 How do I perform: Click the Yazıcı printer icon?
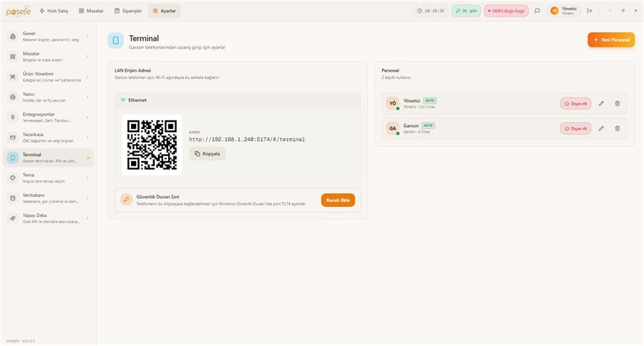click(13, 97)
